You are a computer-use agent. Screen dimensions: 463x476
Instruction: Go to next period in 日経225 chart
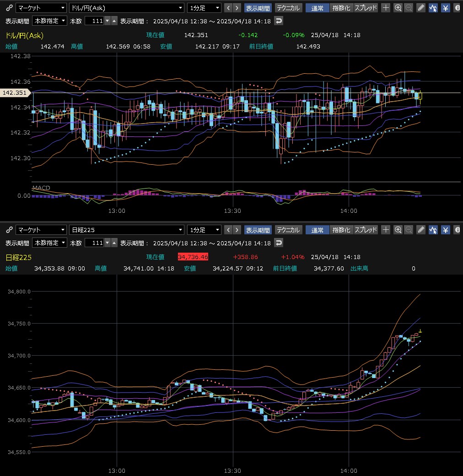(237, 230)
